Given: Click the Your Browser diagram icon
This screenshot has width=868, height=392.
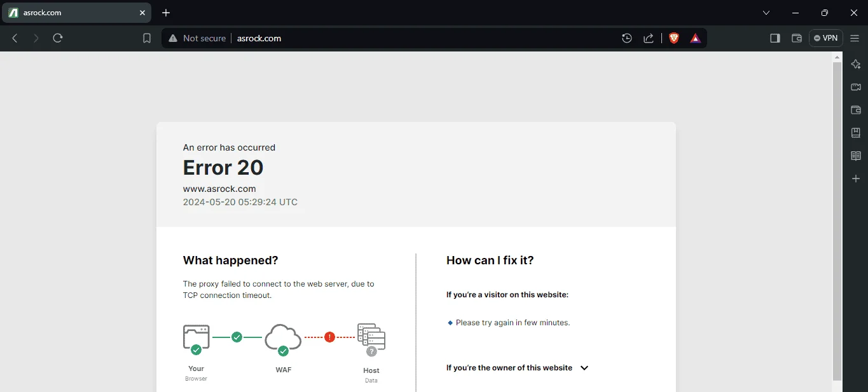Looking at the screenshot, I should tap(196, 339).
